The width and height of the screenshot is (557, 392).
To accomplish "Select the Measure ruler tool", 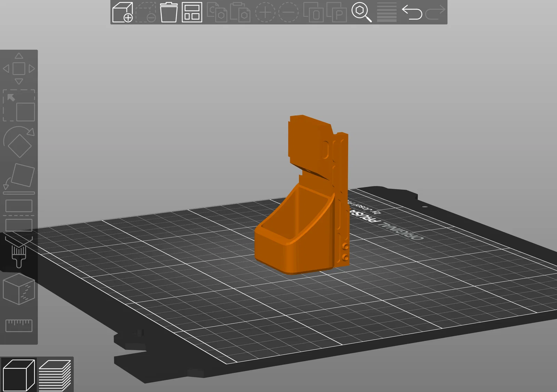I will (19, 326).
